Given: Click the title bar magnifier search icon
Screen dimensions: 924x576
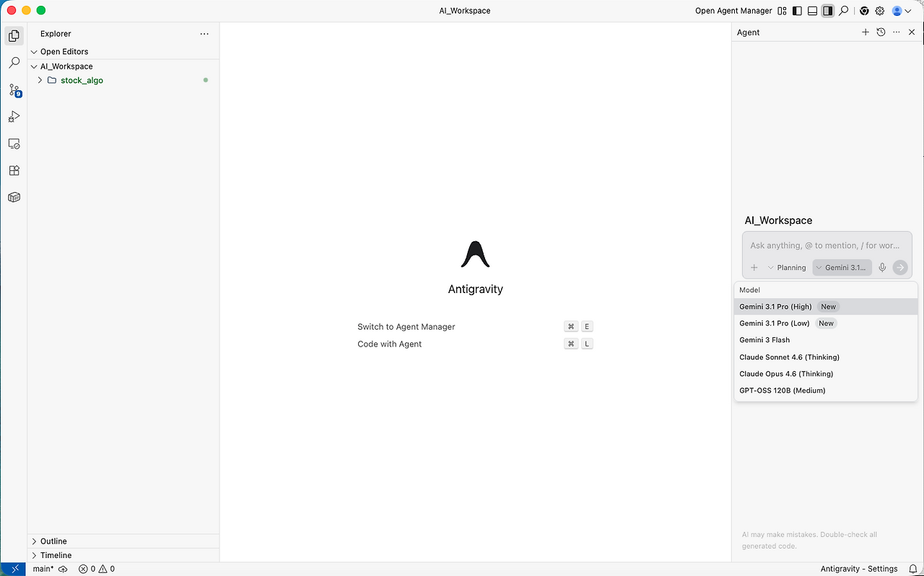Looking at the screenshot, I should tap(843, 11).
